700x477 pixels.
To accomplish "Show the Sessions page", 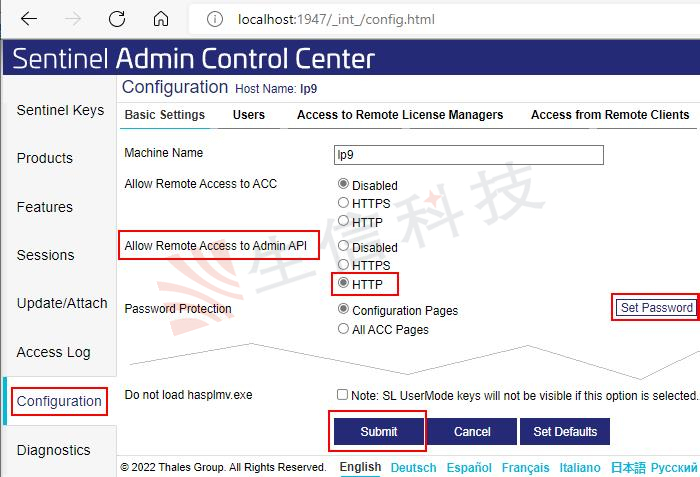I will tap(46, 255).
